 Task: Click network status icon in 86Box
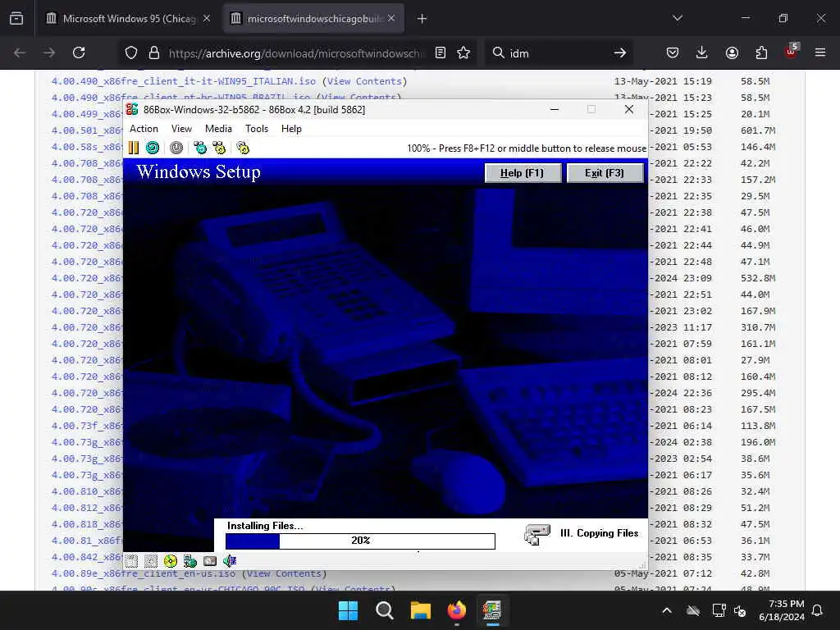tap(190, 561)
